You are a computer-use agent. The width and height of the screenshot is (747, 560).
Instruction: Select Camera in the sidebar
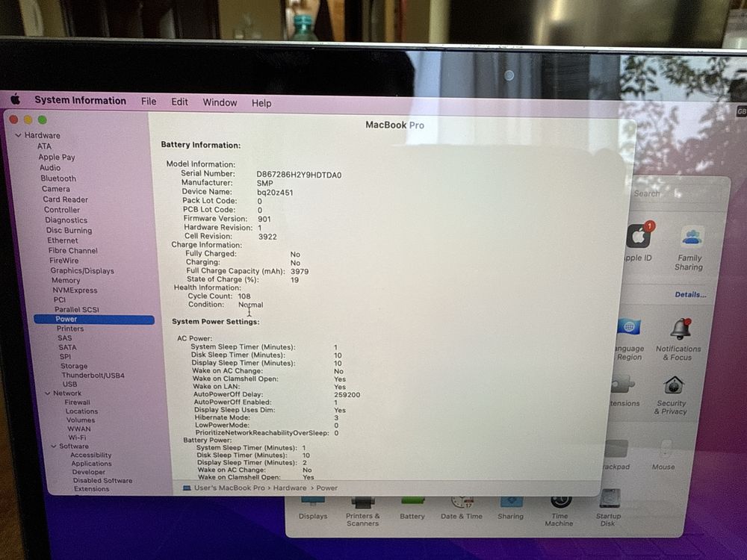56,189
